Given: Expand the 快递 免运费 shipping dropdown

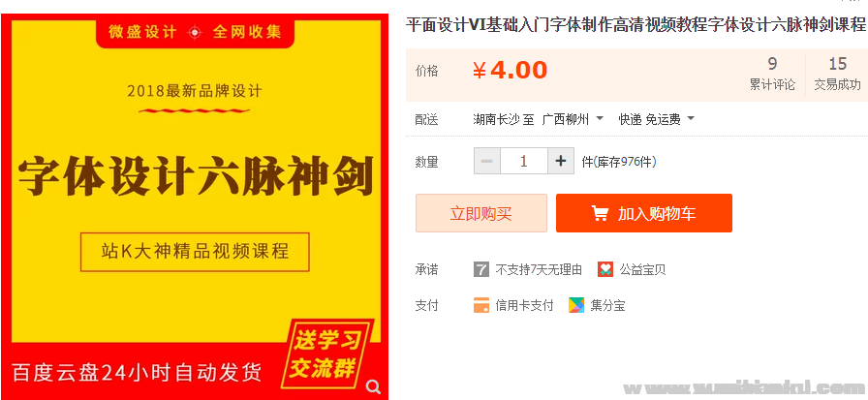Looking at the screenshot, I should (x=657, y=118).
